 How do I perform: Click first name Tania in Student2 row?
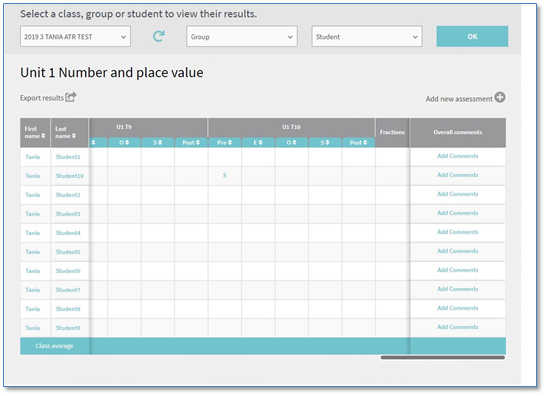click(x=32, y=195)
